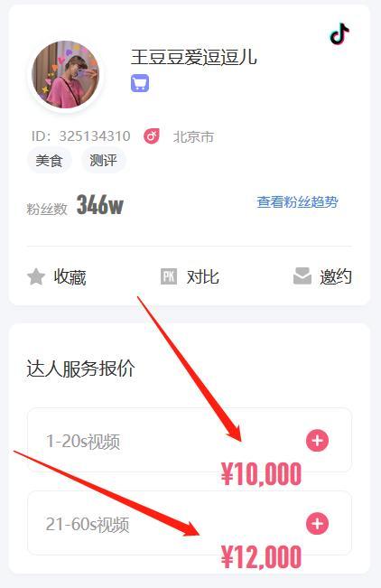
Task: Toggle 收藏 to favorite this creator
Action: (x=70, y=277)
